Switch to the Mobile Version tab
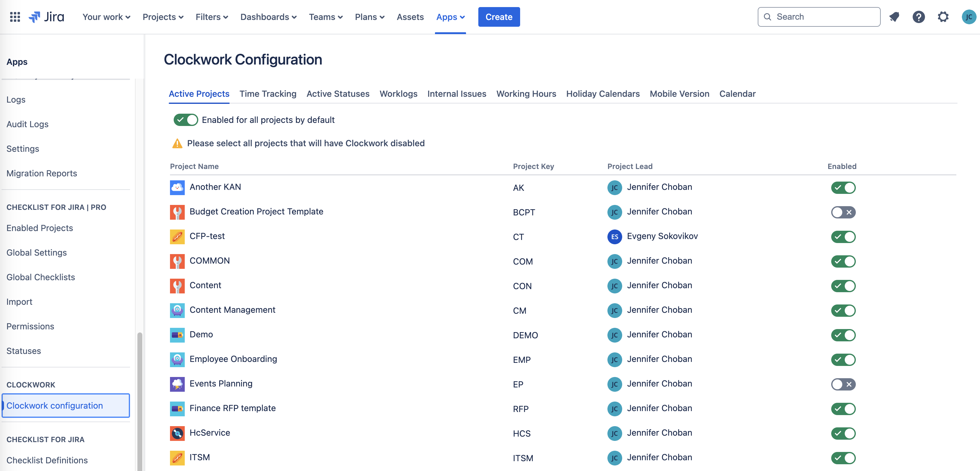 pyautogui.click(x=679, y=94)
